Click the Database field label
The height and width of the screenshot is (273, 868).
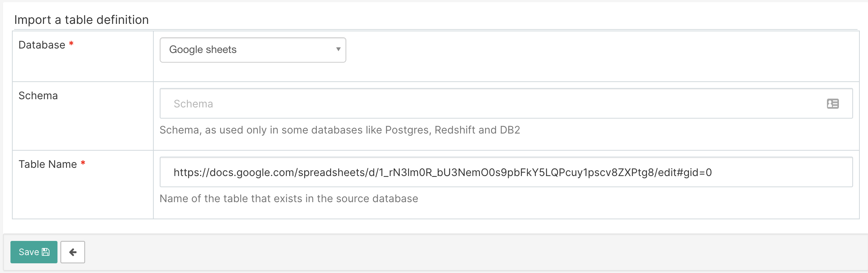(x=42, y=45)
